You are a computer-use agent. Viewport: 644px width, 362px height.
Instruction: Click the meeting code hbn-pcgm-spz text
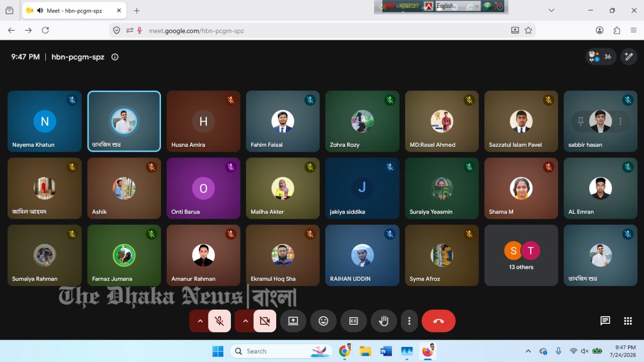click(x=78, y=57)
